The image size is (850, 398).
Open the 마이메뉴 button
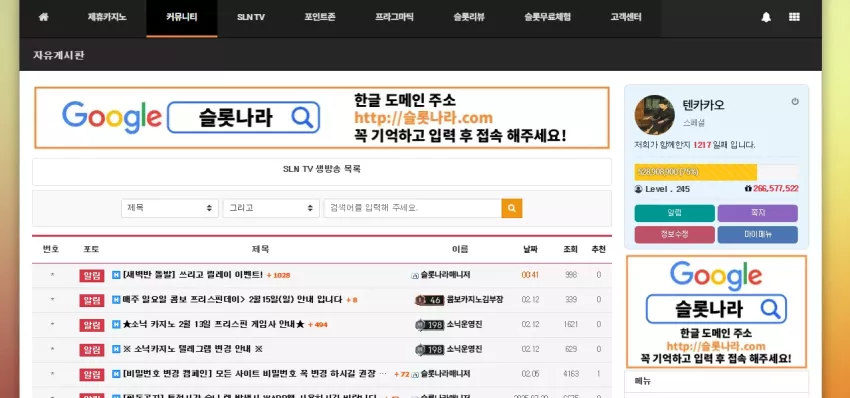pos(757,235)
